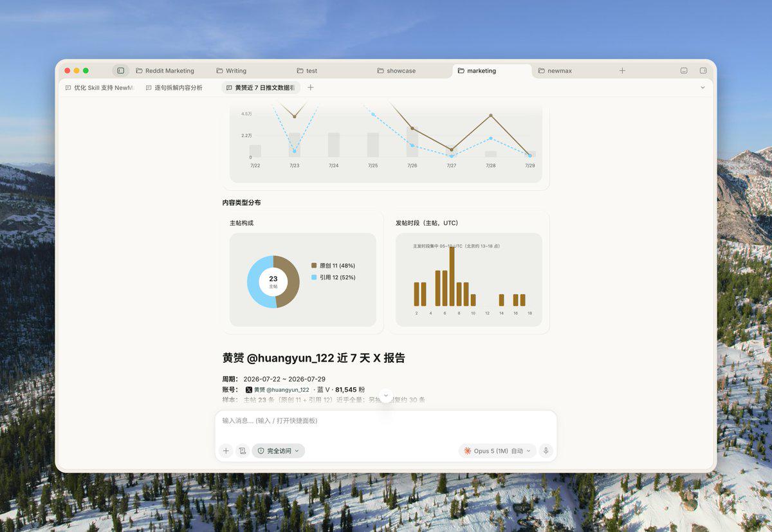Click the 81,545 followers count
This screenshot has width=772, height=532.
tap(346, 390)
